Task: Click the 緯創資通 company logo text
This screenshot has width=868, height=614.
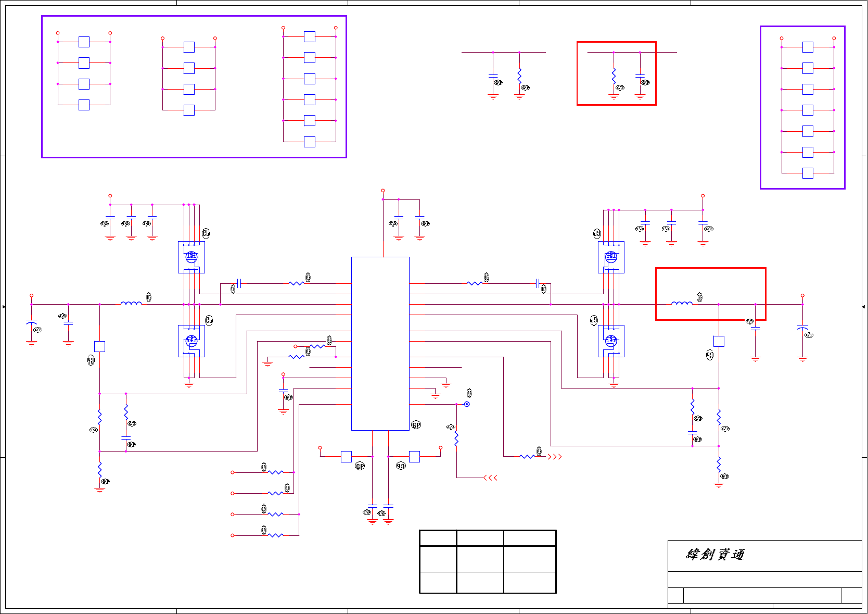Action: tap(716, 555)
